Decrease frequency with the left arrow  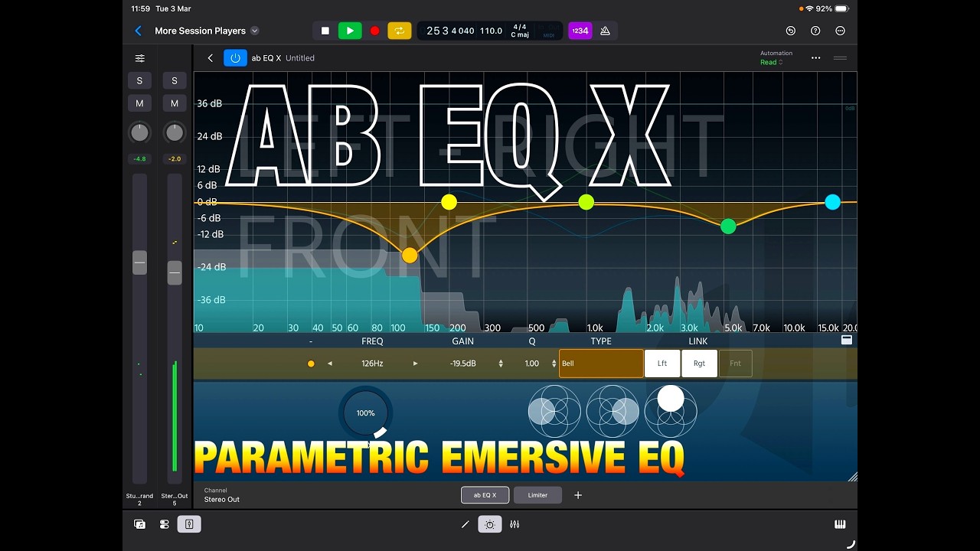coord(330,364)
